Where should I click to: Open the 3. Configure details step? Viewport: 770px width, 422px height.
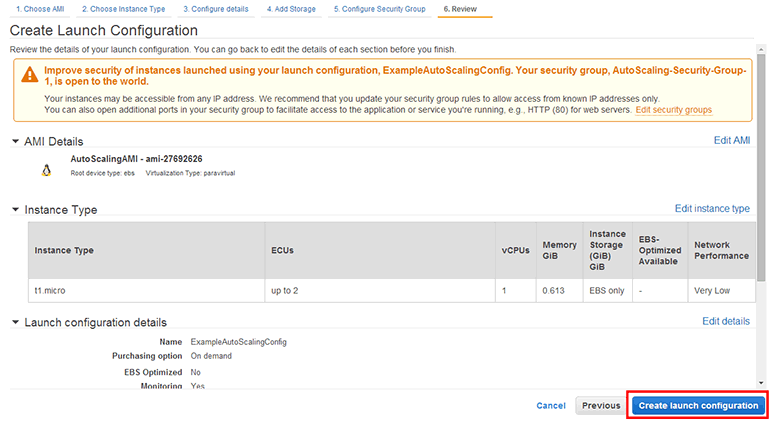point(215,9)
